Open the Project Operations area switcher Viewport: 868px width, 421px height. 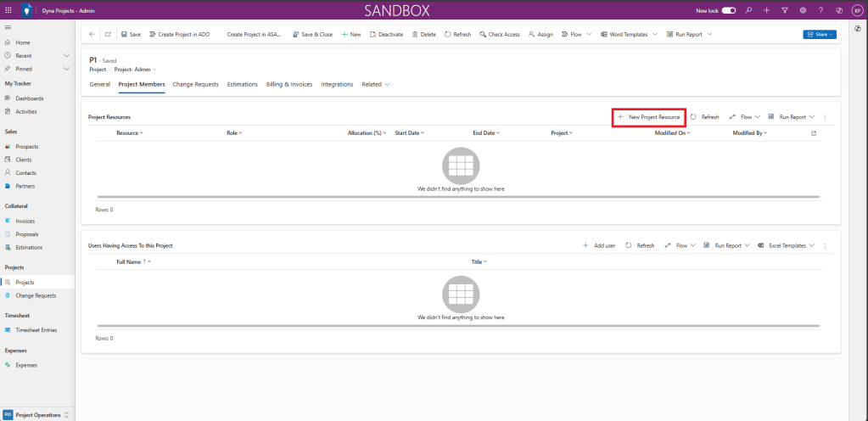tap(36, 414)
